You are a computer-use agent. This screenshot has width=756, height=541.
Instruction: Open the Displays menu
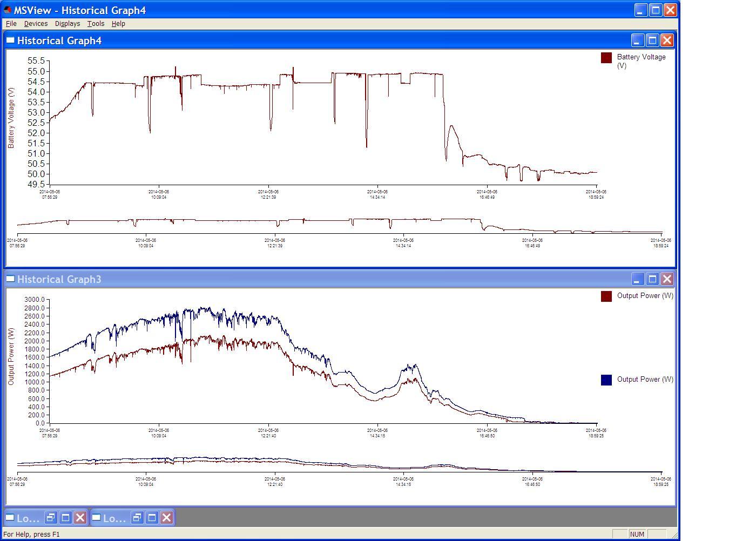[x=67, y=24]
